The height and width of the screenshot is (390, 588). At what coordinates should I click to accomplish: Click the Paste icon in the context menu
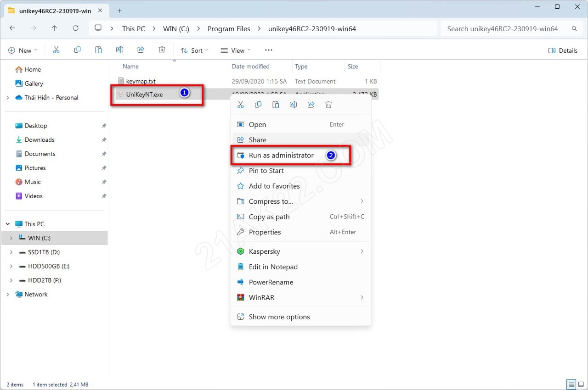click(276, 105)
